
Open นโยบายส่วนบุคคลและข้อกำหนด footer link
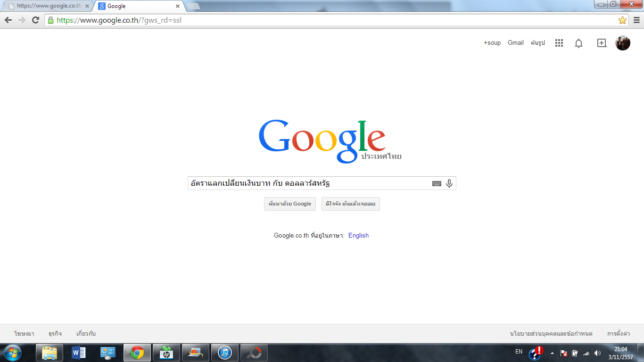click(x=551, y=334)
